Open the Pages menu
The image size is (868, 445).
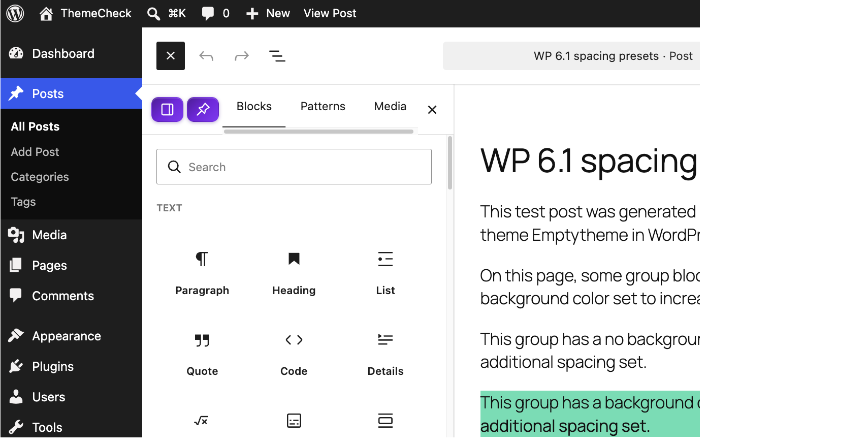(x=71, y=265)
